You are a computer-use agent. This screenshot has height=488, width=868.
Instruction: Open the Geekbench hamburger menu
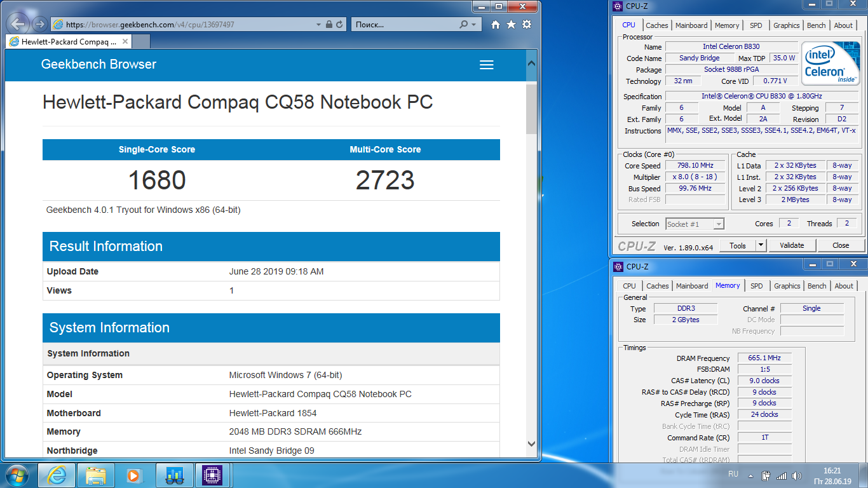click(x=487, y=65)
